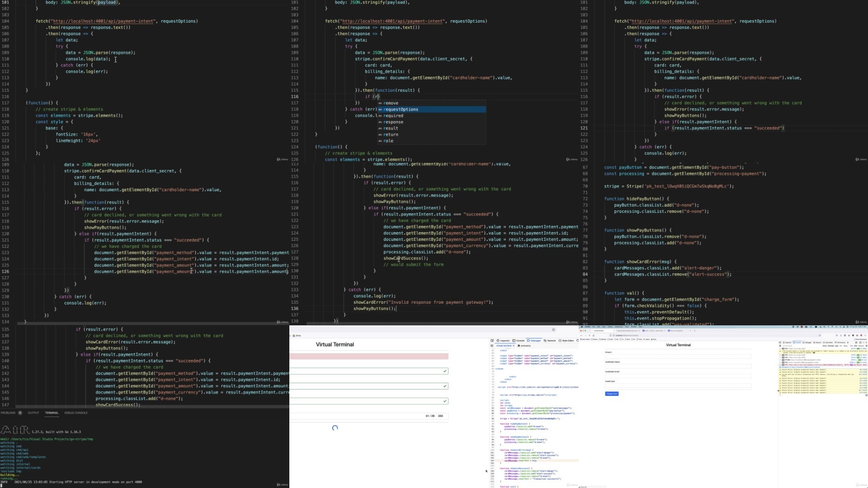Viewport: 868px width, 488px height.
Task: Open the Style Editor tab in the middle browser's DevTools
Action: pos(566,340)
